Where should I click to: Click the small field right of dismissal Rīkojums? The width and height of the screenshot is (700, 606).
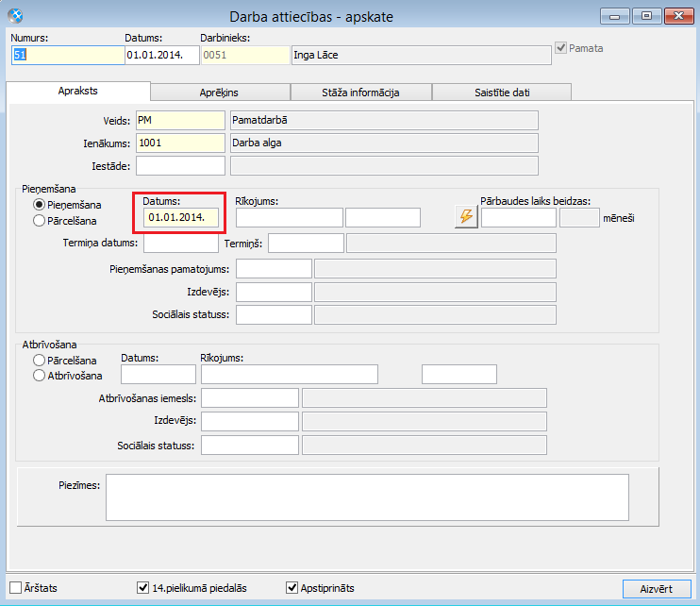point(458,374)
